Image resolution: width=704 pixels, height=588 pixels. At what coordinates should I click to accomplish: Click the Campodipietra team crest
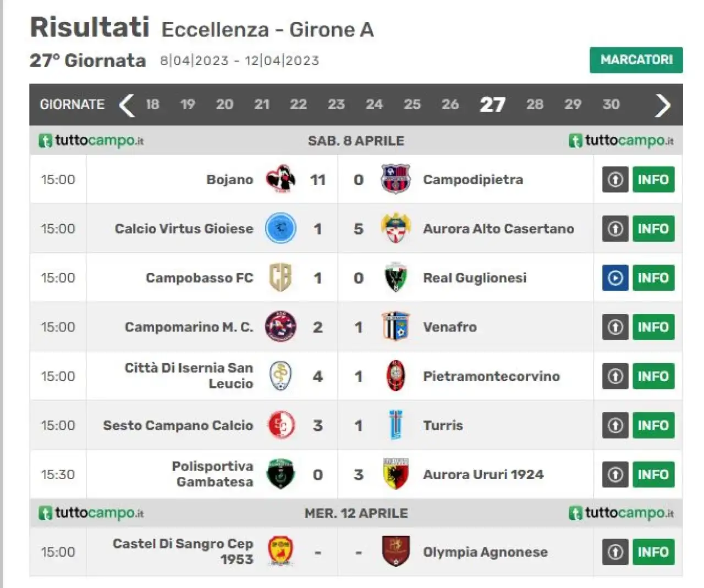(395, 179)
